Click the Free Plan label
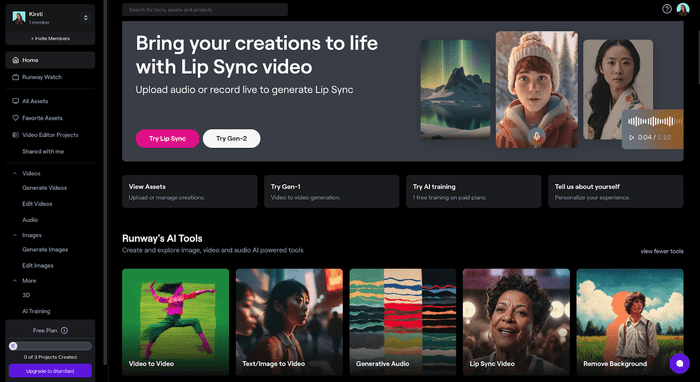700x382 pixels. [45, 331]
